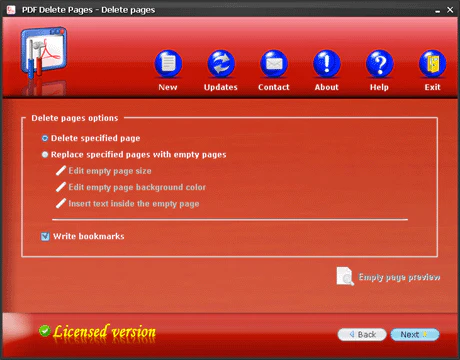Click the New label in toolbar
Screen dimensions: 460x360
tap(168, 87)
